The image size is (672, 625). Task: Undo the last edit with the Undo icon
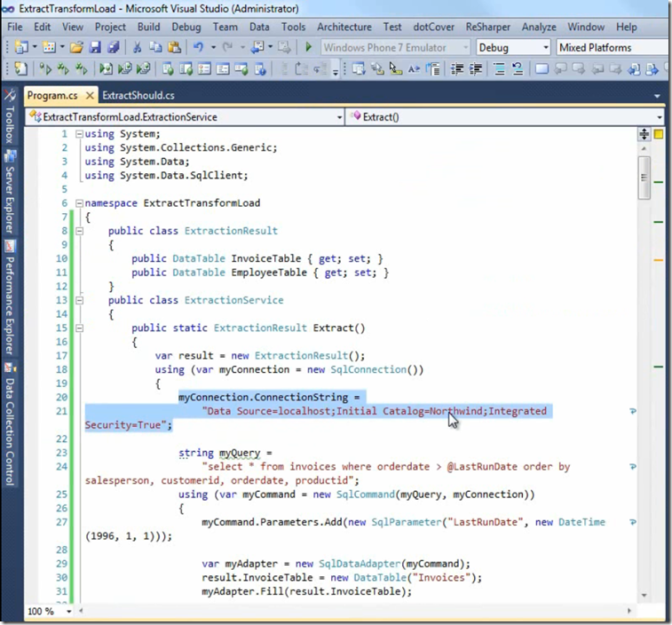198,47
